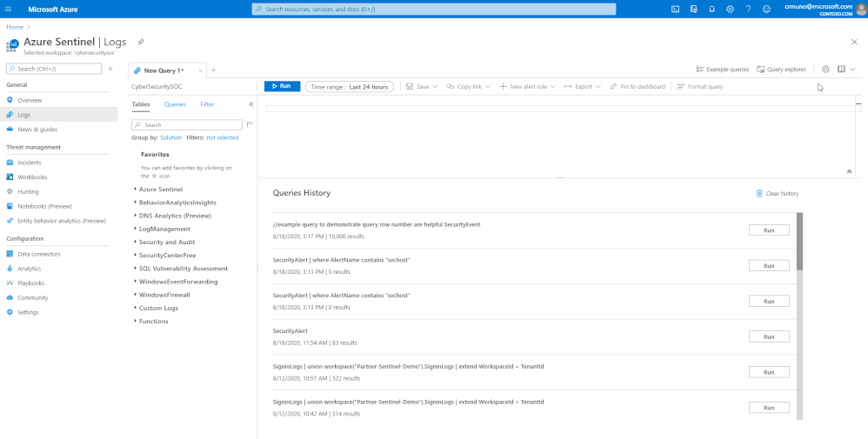The image size is (868, 439).
Task: Open Example queries
Action: click(x=723, y=70)
